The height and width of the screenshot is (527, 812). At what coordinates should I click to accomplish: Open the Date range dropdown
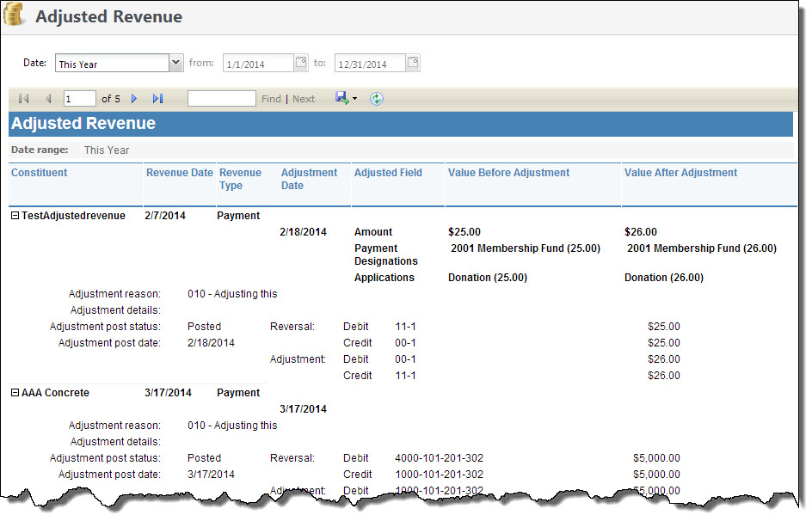(x=176, y=63)
